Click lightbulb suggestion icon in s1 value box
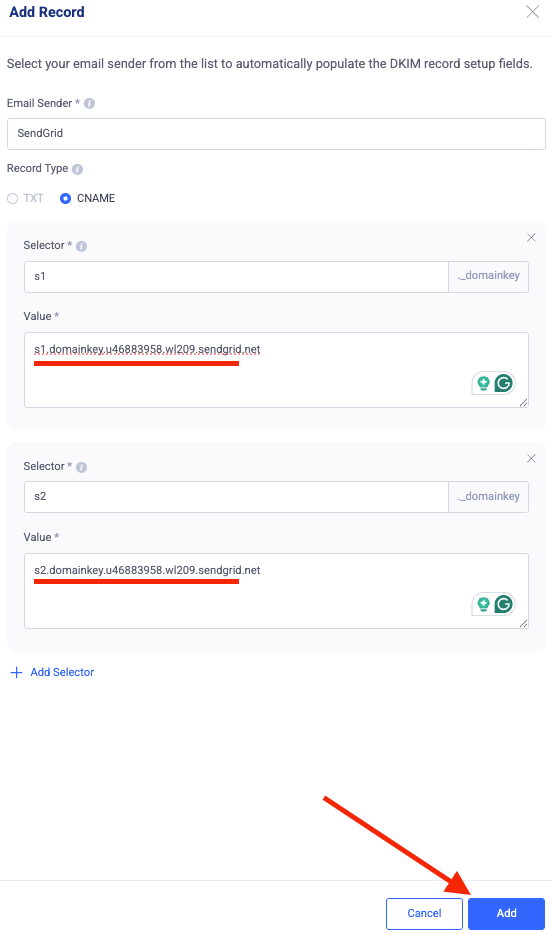 pyautogui.click(x=484, y=383)
